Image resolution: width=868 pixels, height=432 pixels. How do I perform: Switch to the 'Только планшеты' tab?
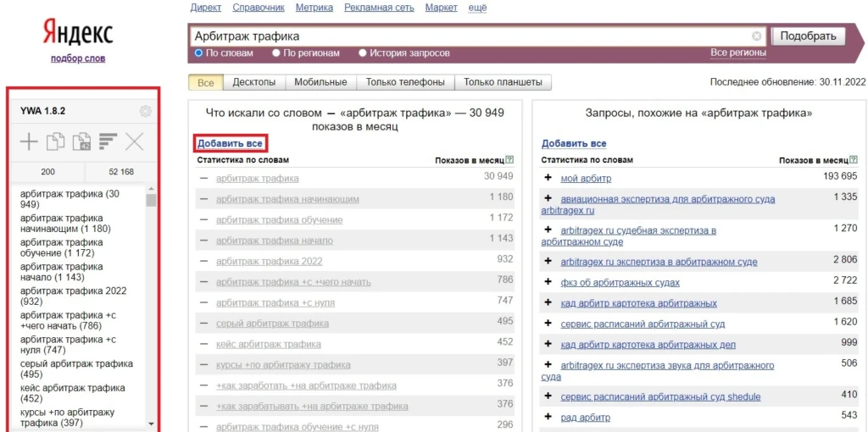pyautogui.click(x=504, y=82)
